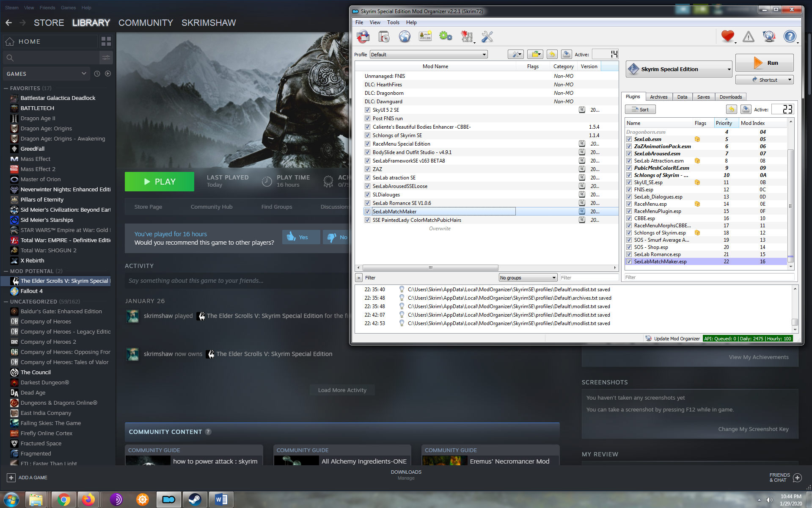Viewport: 812px width, 508px height.
Task: Uncheck the SexLabMatchMaker mod checkbox
Action: pos(367,212)
